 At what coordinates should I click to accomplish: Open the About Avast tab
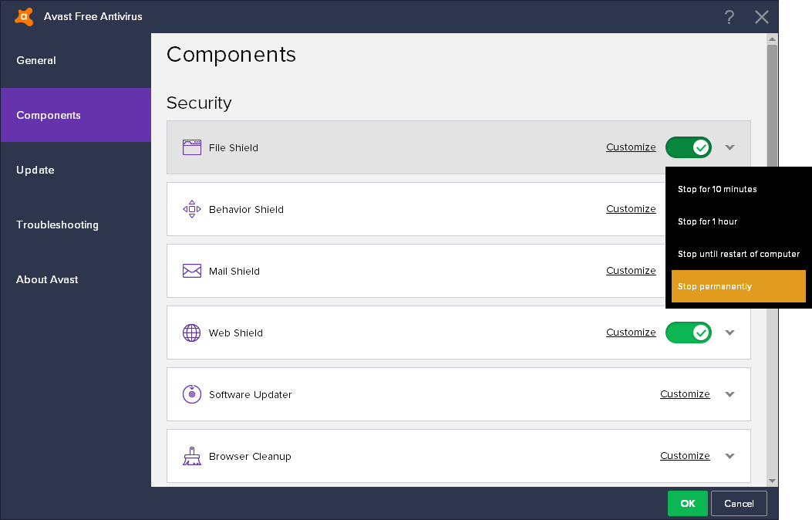point(76,280)
